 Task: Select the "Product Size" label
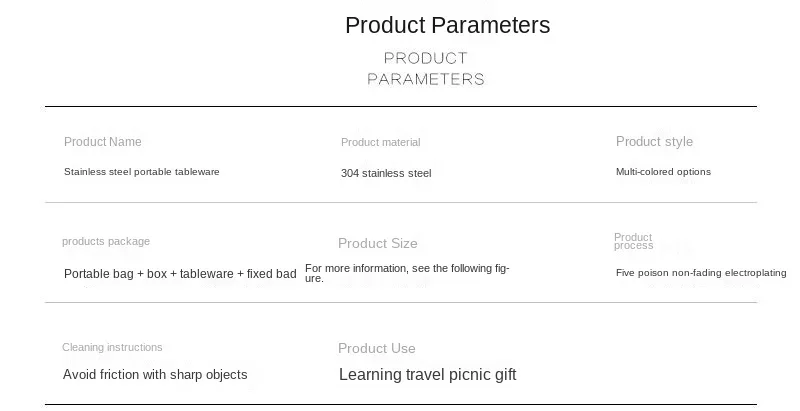pos(377,243)
